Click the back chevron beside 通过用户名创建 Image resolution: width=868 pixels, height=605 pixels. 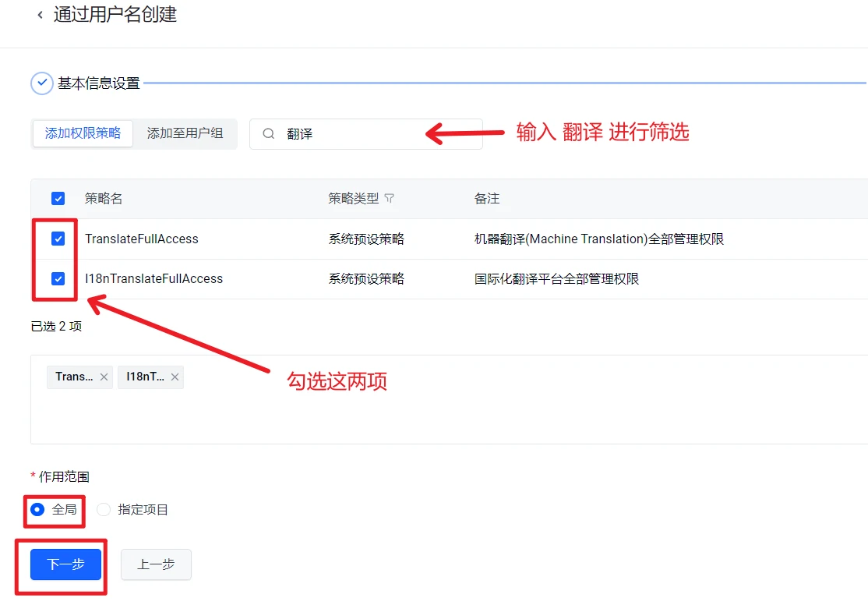40,16
